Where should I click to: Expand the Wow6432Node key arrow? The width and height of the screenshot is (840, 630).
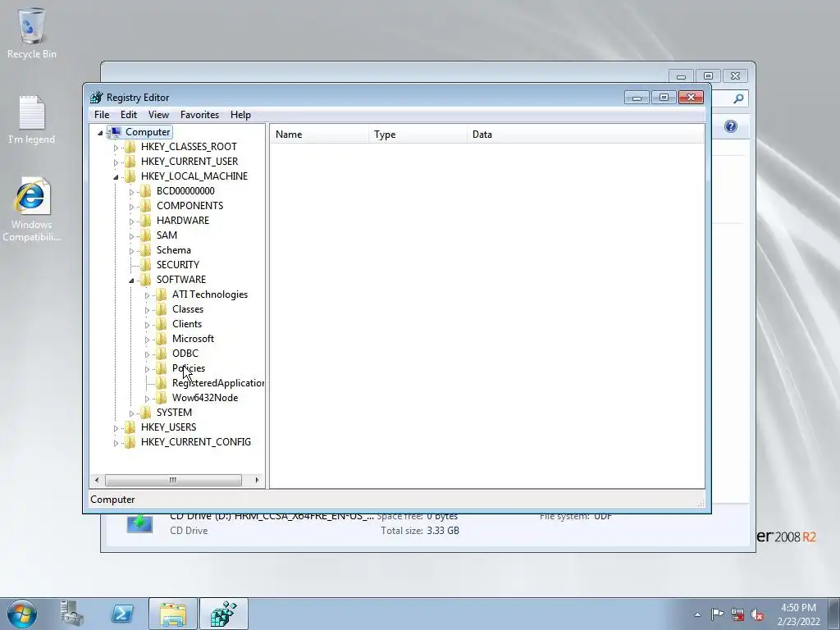coord(147,399)
